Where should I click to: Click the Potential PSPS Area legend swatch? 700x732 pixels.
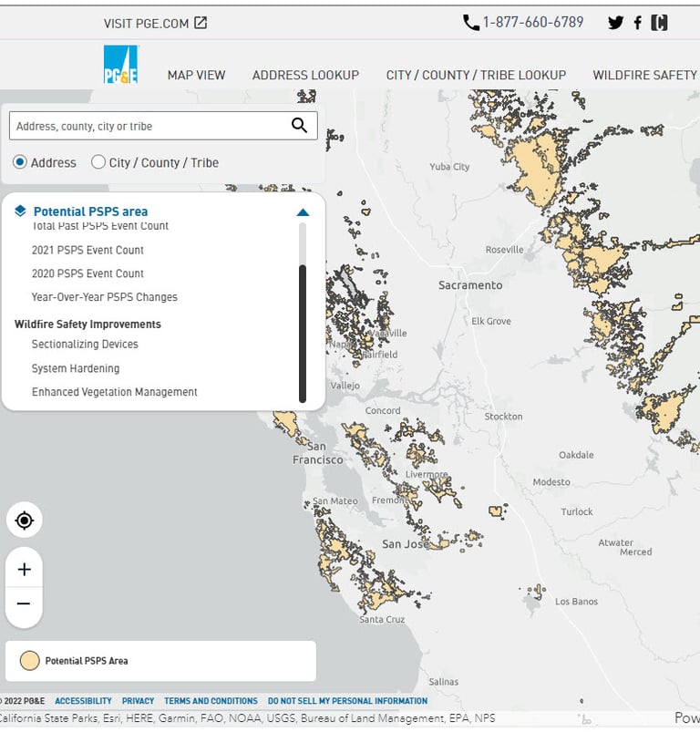(29, 661)
